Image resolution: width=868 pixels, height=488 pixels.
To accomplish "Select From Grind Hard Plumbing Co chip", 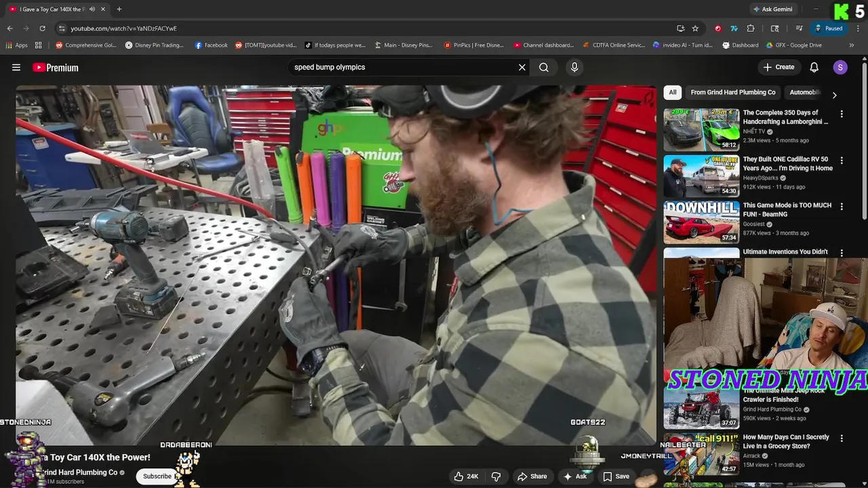I will (x=733, y=92).
